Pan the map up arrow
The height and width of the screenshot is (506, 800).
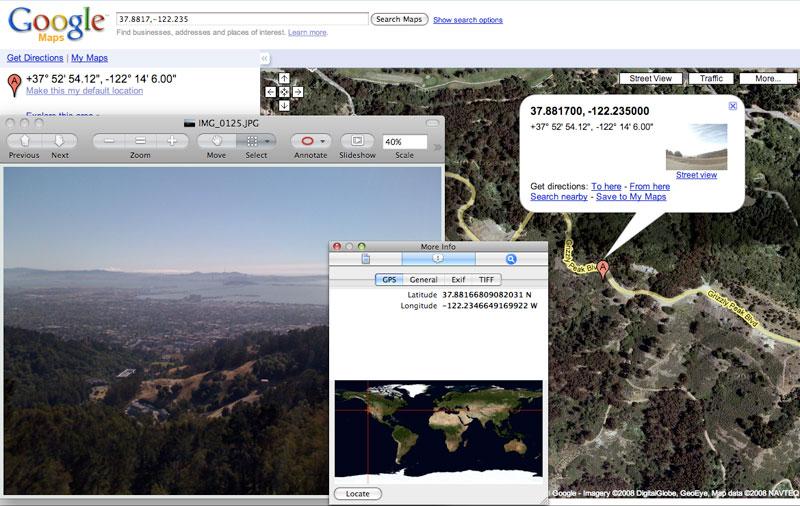[x=284, y=78]
